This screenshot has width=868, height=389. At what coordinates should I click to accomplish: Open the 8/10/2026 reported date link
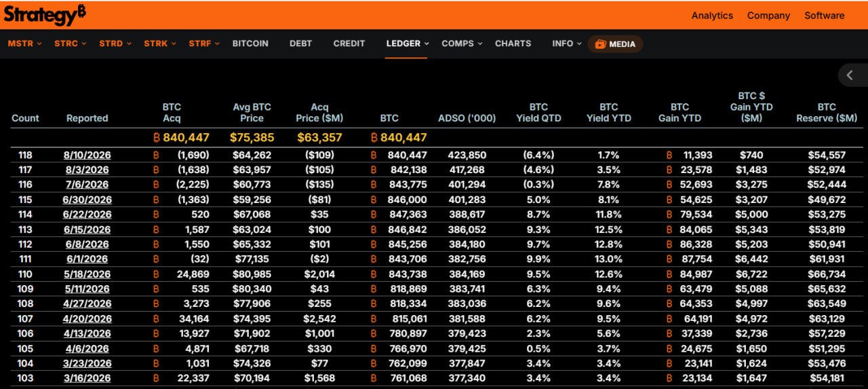click(x=87, y=155)
